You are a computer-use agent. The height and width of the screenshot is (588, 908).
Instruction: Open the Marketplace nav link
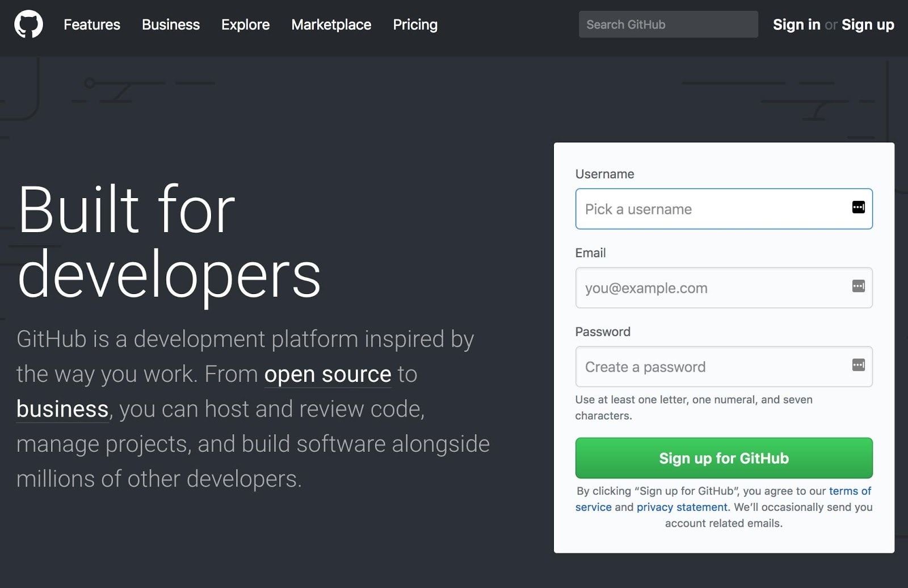point(331,24)
